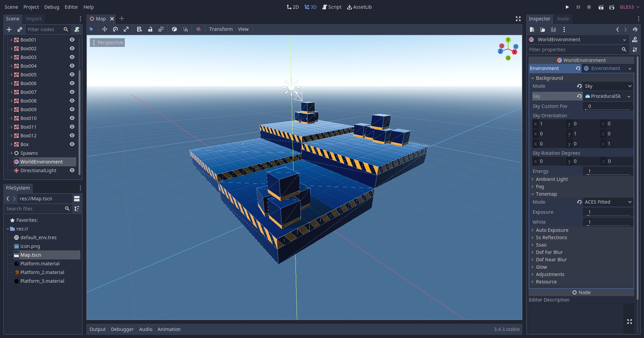This screenshot has width=644, height=338.
Task: Activate the Select mode tool
Action: pos(91,29)
